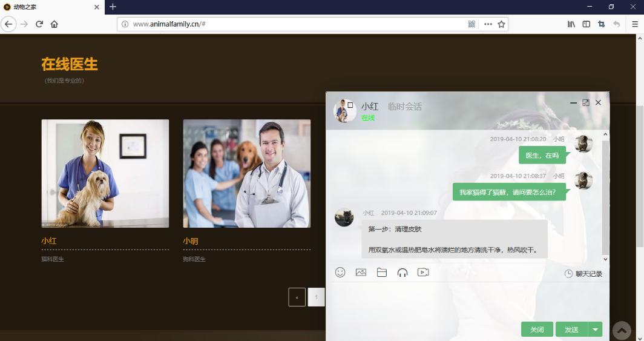Click the page scrollbar up arrow
The width and height of the screenshot is (644, 341).
[640, 38]
